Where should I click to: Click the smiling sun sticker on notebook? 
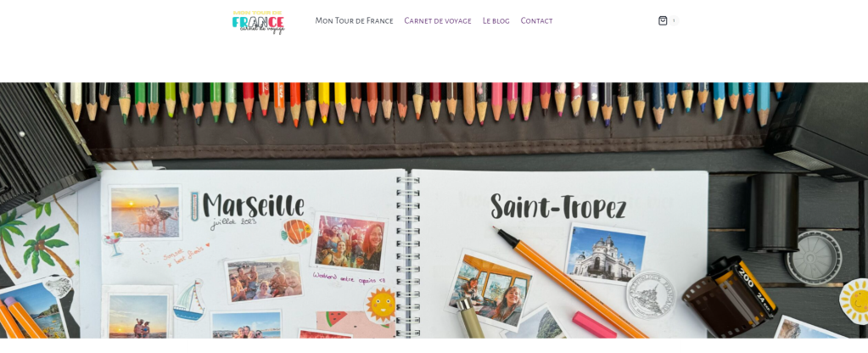pyautogui.click(x=381, y=305)
